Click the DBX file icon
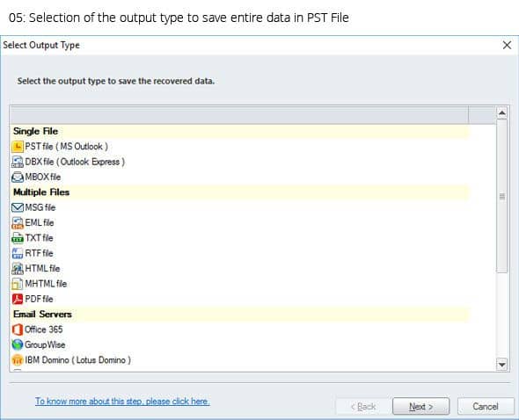The width and height of the screenshot is (519, 420). tap(18, 162)
